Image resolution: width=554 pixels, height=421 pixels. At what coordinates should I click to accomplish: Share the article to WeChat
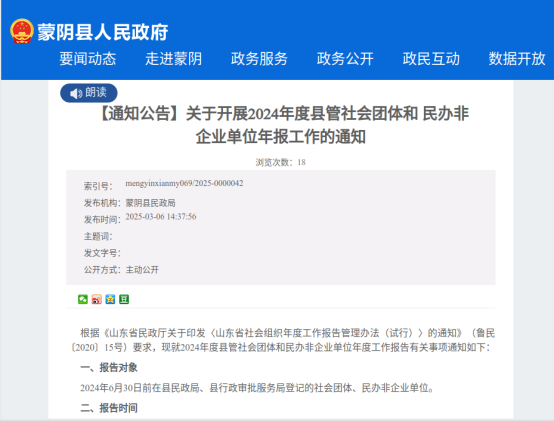(x=83, y=300)
